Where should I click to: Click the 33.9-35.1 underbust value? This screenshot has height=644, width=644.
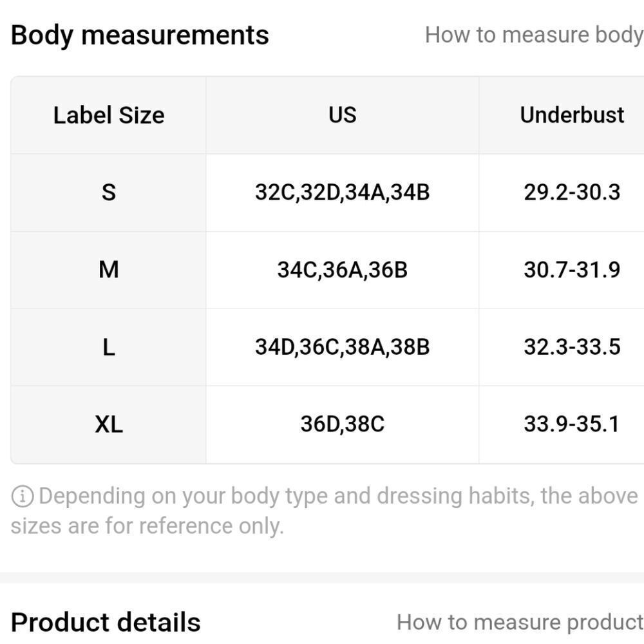pos(572,424)
